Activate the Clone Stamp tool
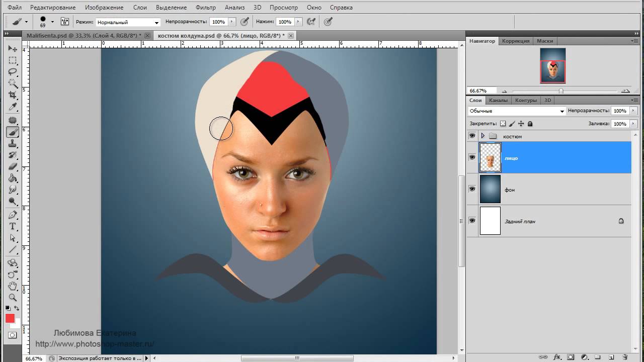 (x=13, y=144)
